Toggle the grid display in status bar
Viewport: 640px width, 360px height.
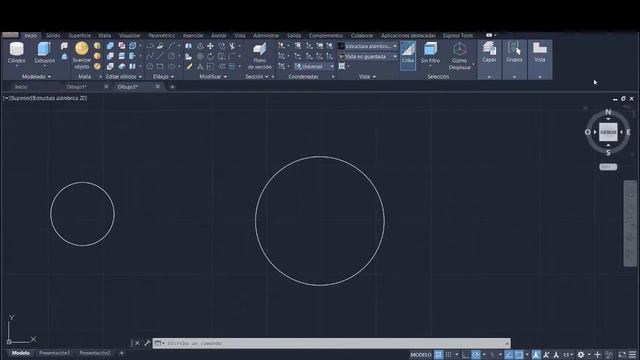pyautogui.click(x=438, y=355)
